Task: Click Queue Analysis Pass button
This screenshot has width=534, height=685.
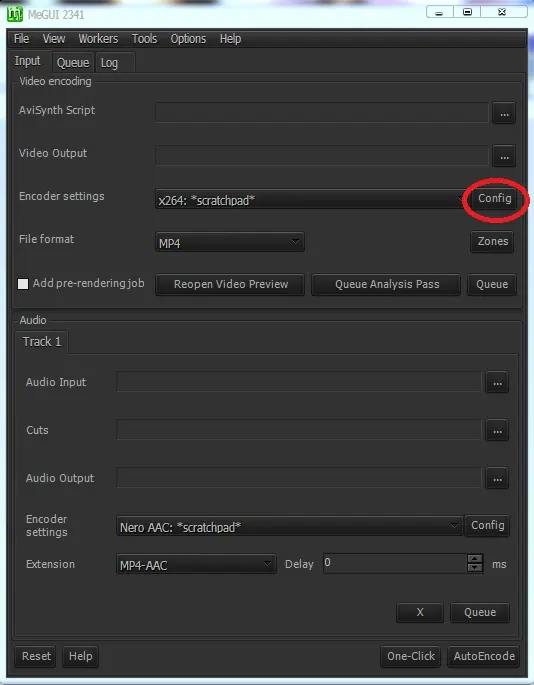Action: click(x=386, y=284)
